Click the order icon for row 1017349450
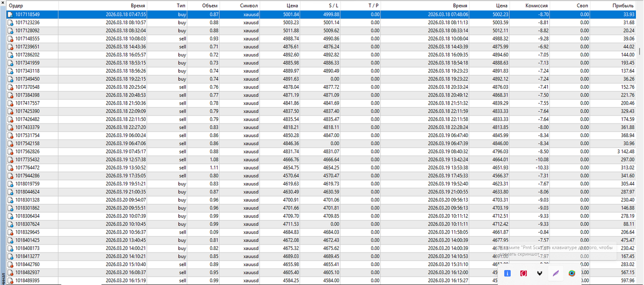644x285 pixels. click(10, 79)
